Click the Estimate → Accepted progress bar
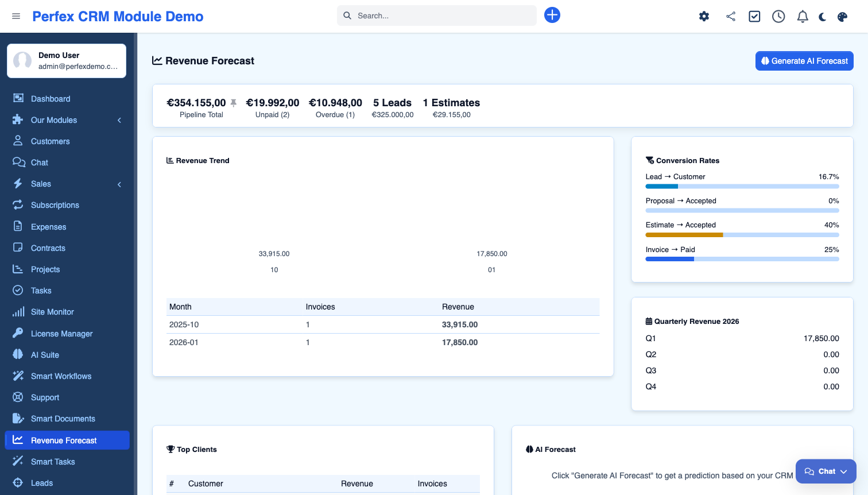 [x=742, y=235]
